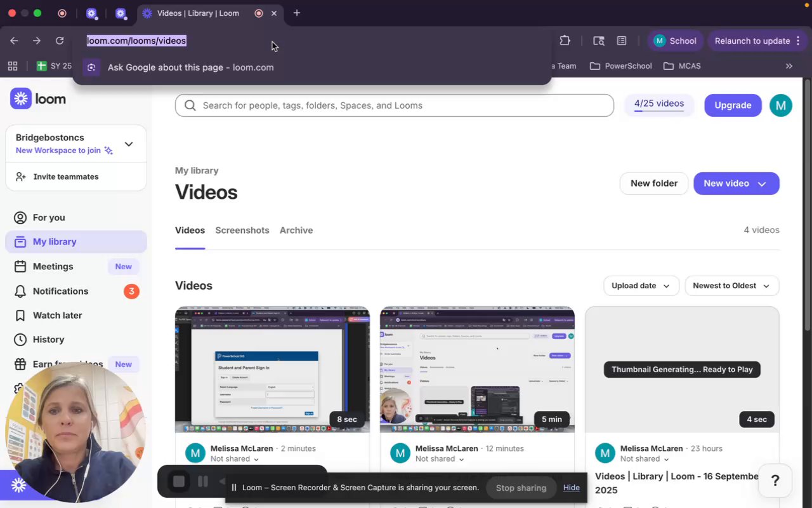This screenshot has height=508, width=812.
Task: Click the Loom logo in sidebar
Action: coord(38,99)
